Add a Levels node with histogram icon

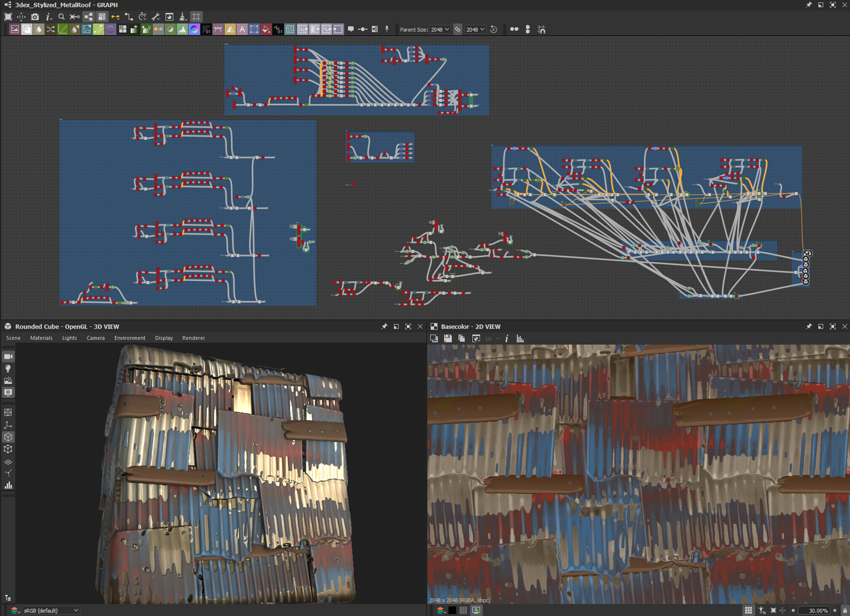[182, 29]
